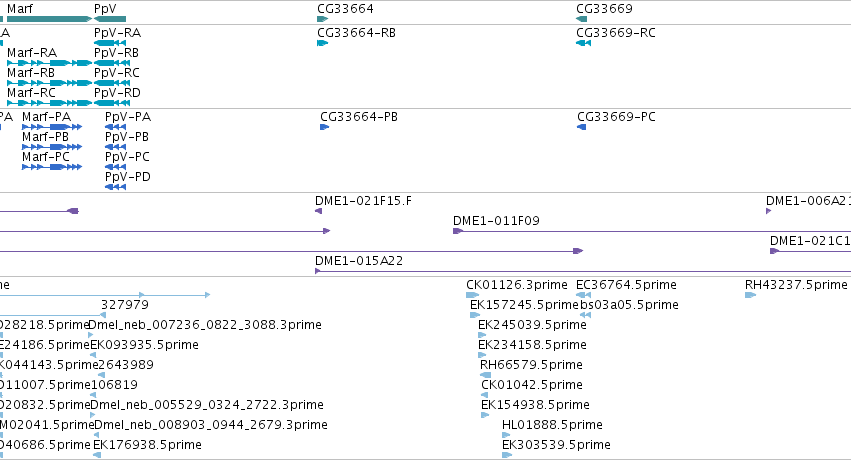
Task: Open the PpV-RC transcript label
Action: [117, 73]
